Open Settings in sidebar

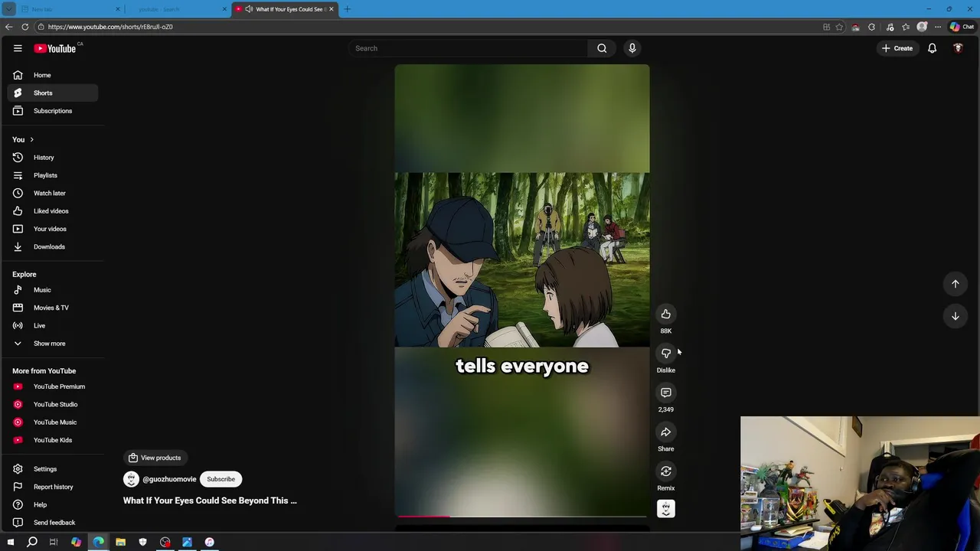[52, 469]
